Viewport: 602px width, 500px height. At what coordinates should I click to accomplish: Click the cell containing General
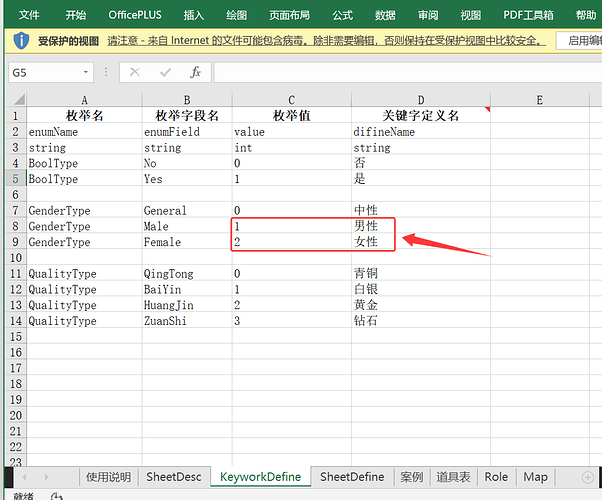click(x=187, y=210)
